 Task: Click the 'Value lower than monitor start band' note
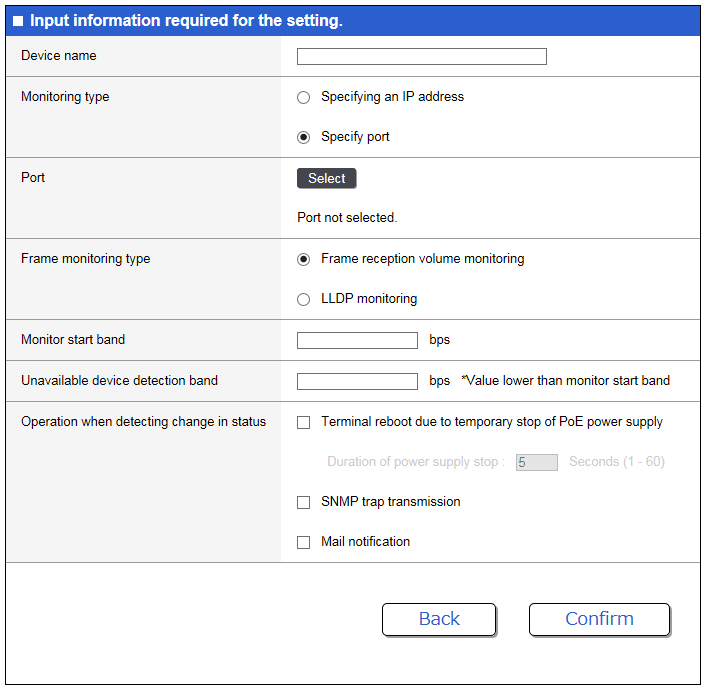(565, 381)
